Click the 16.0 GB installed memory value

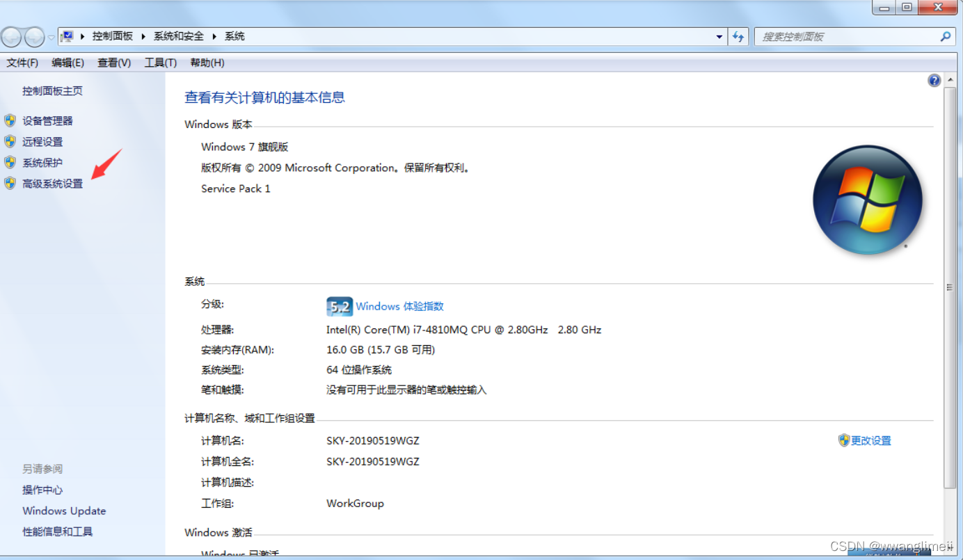pos(381,349)
